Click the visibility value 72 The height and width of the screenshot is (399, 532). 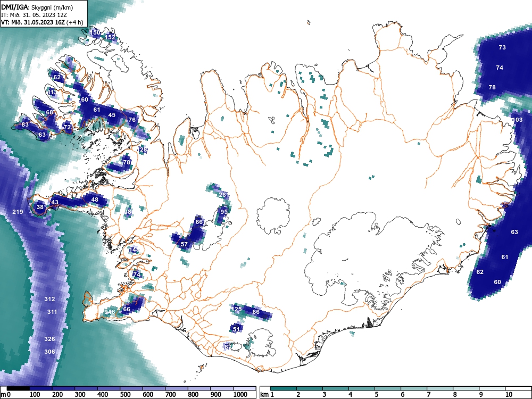pos(67,127)
